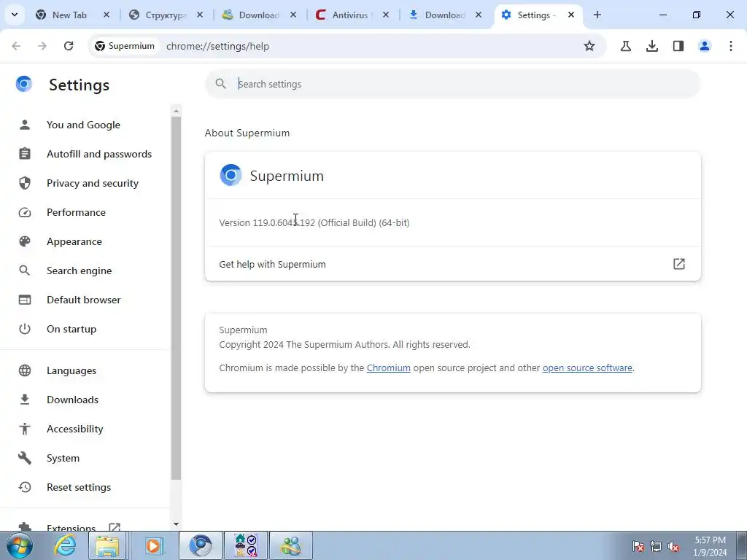Click the System wrench icon
The width and height of the screenshot is (747, 560).
24,458
